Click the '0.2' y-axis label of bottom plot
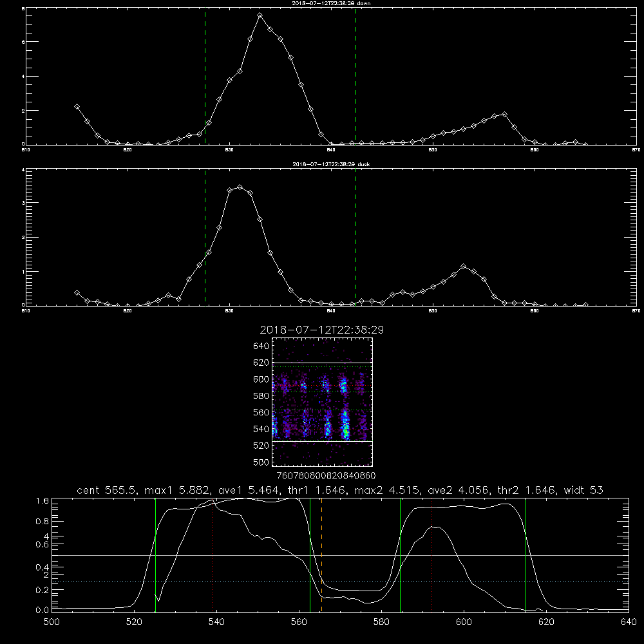 (43, 590)
